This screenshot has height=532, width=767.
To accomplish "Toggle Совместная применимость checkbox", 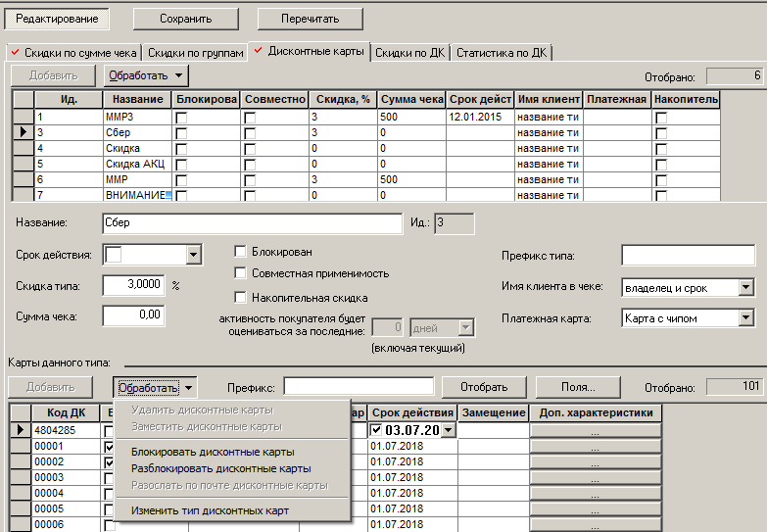I will tap(240, 273).
